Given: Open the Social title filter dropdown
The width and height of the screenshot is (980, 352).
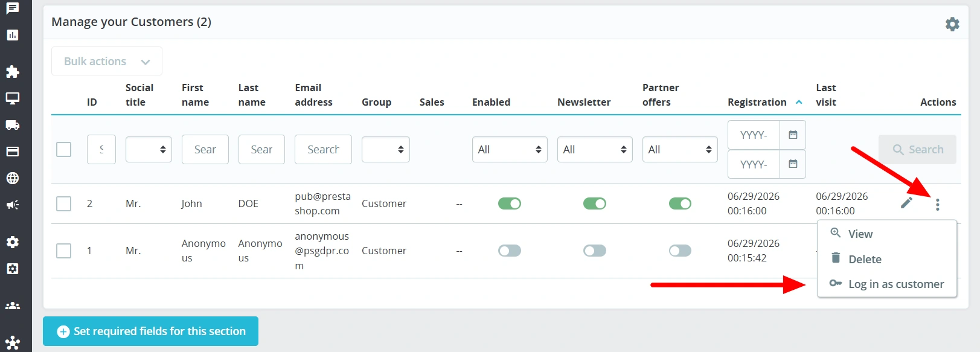Looking at the screenshot, I should (x=149, y=149).
